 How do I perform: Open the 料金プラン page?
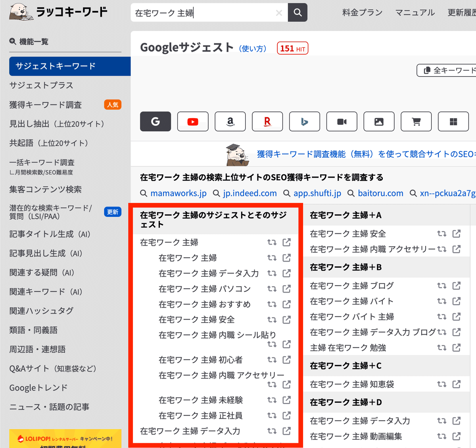362,13
